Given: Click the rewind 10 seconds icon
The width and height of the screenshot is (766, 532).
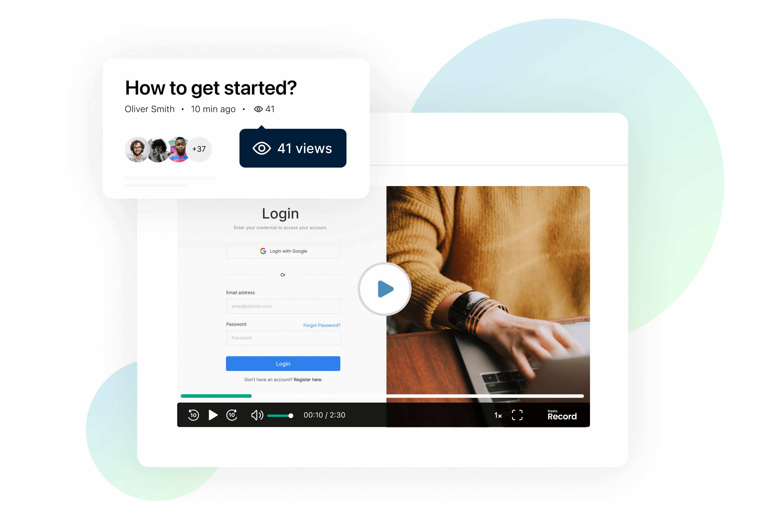Looking at the screenshot, I should coord(193,415).
